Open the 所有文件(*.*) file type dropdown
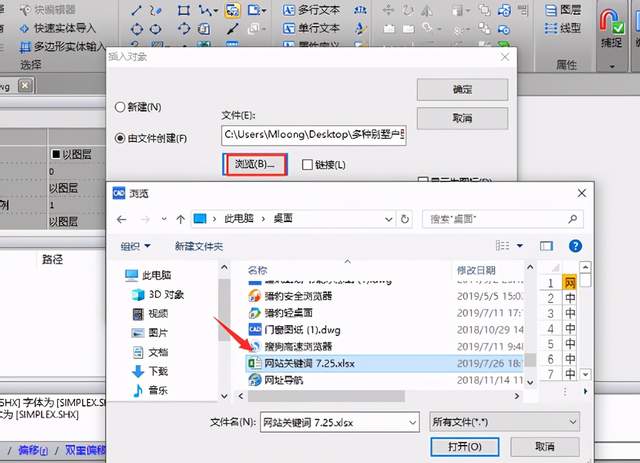 tap(504, 422)
